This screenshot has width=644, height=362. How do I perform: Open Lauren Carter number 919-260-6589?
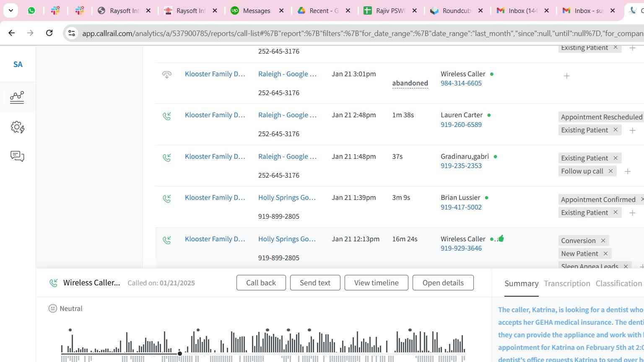pos(461,125)
